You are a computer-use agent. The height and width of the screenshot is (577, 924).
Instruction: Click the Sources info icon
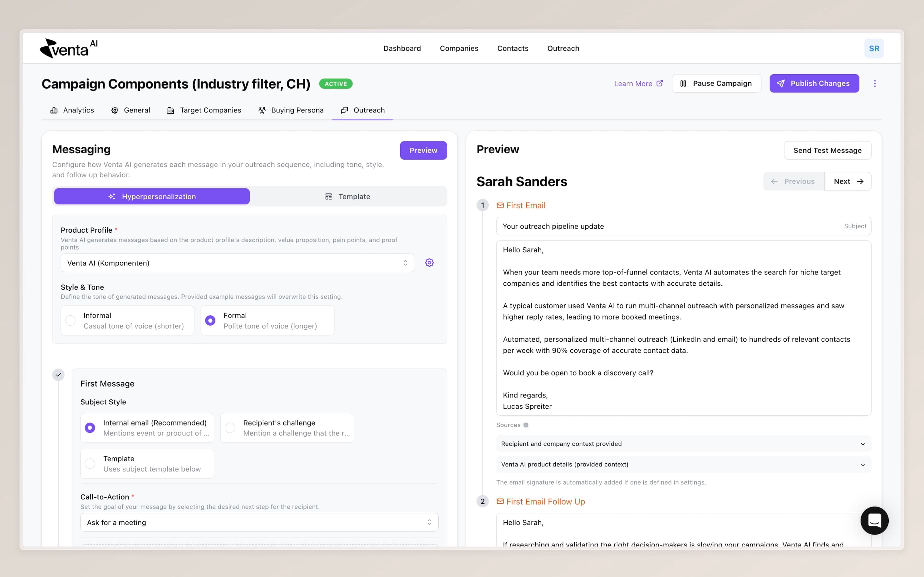526,425
